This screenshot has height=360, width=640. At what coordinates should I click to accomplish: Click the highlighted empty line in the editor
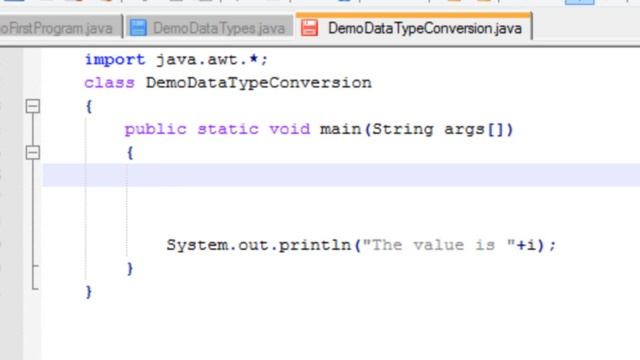click(x=341, y=175)
